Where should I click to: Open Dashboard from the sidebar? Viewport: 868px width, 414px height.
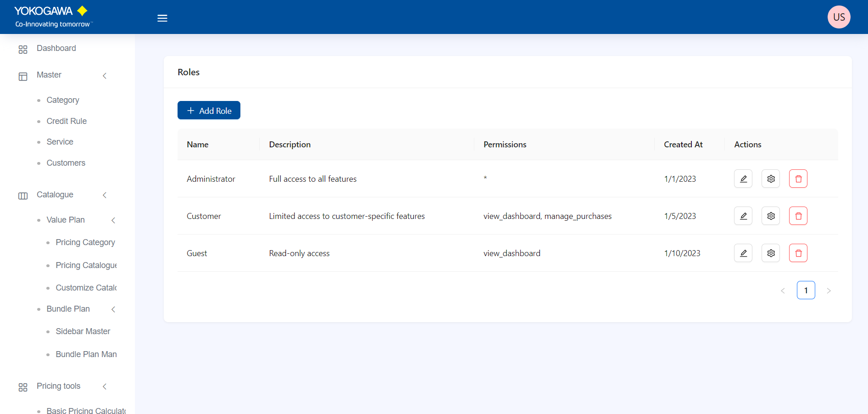tap(56, 48)
